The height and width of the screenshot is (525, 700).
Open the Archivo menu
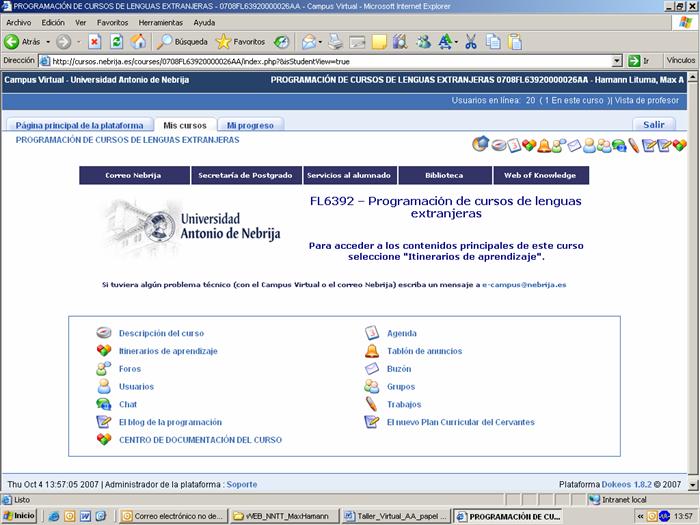click(x=19, y=22)
